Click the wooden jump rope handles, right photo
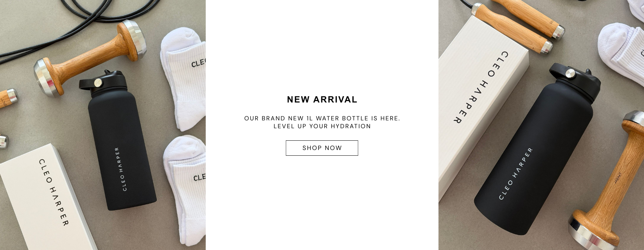 pyautogui.click(x=522, y=25)
